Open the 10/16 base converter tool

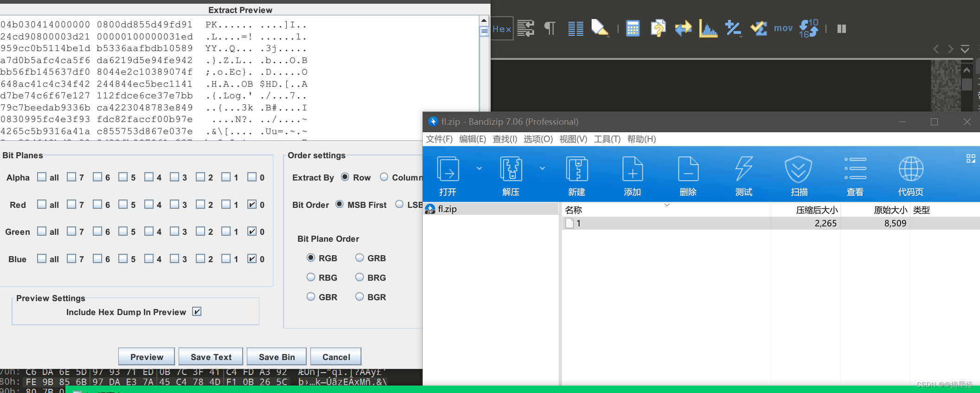coord(809,28)
